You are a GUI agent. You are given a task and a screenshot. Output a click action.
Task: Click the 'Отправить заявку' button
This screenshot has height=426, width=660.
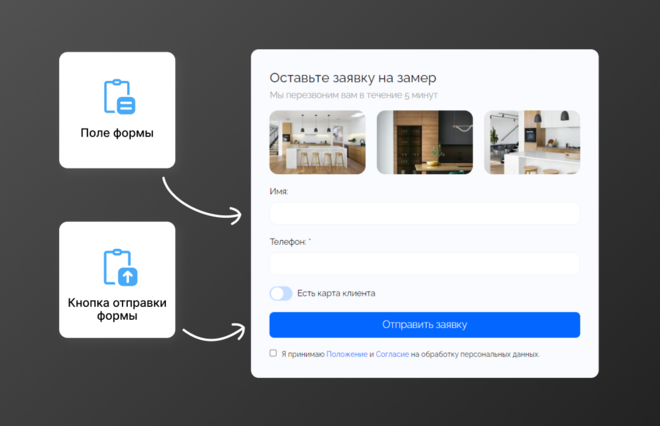(x=425, y=325)
